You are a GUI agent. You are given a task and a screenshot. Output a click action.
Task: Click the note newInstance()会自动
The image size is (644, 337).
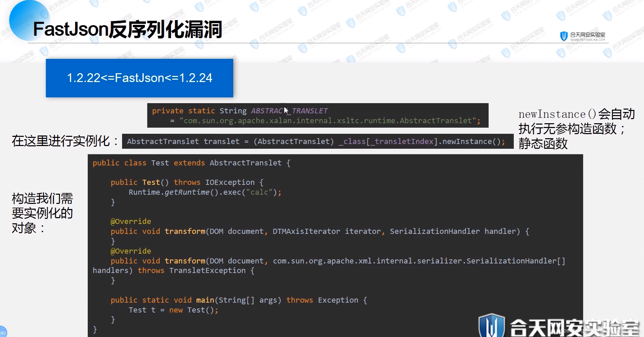click(x=577, y=114)
